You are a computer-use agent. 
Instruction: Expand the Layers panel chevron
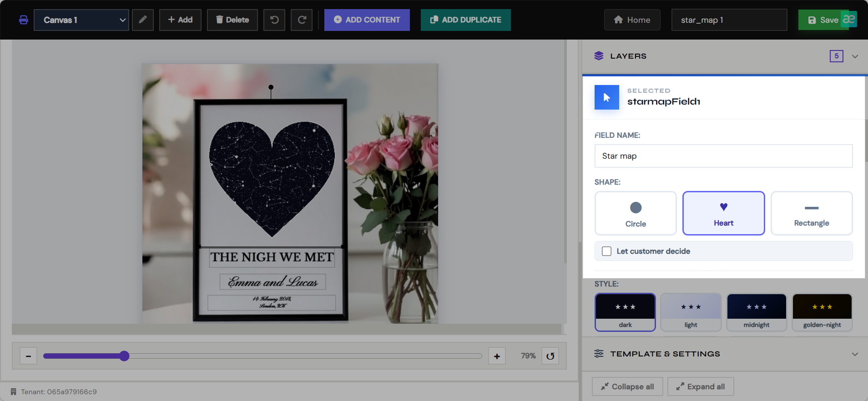point(855,56)
